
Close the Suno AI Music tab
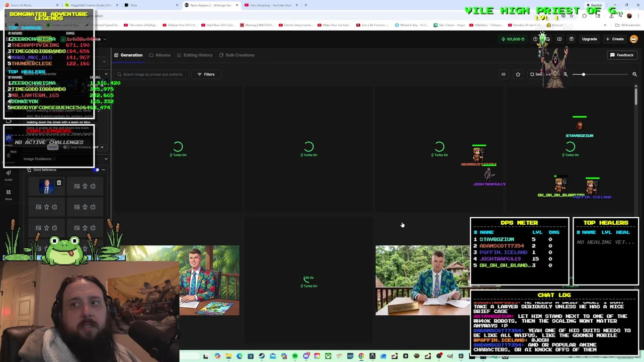tap(57, 5)
